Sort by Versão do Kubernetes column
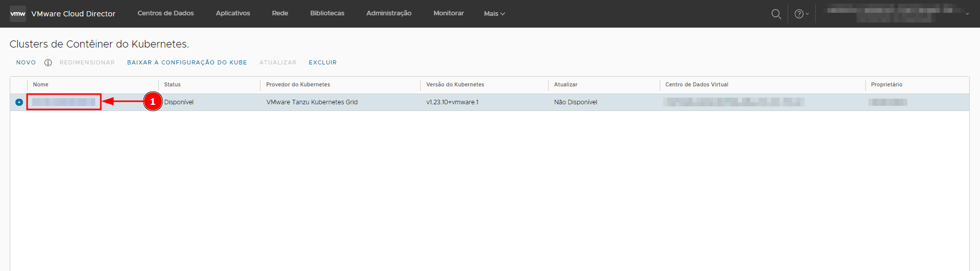Screen dimensions: 980x271 tap(455, 85)
